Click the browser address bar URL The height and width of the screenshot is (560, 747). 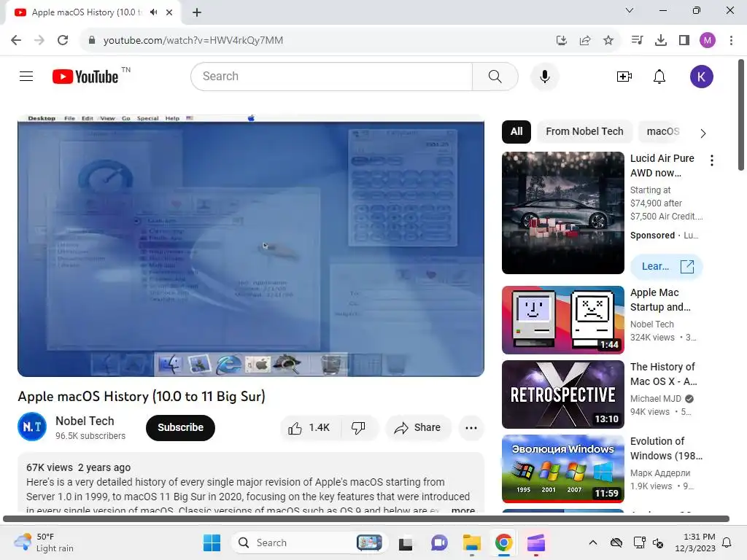click(193, 40)
